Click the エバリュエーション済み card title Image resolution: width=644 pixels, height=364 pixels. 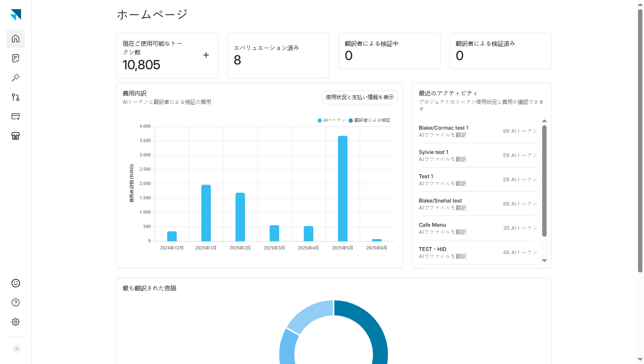[266, 48]
